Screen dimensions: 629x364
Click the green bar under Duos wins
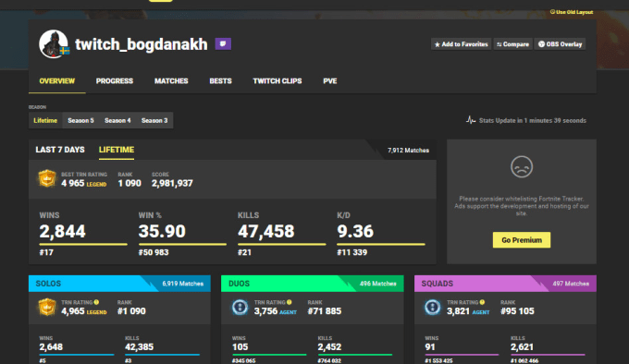[269, 355]
